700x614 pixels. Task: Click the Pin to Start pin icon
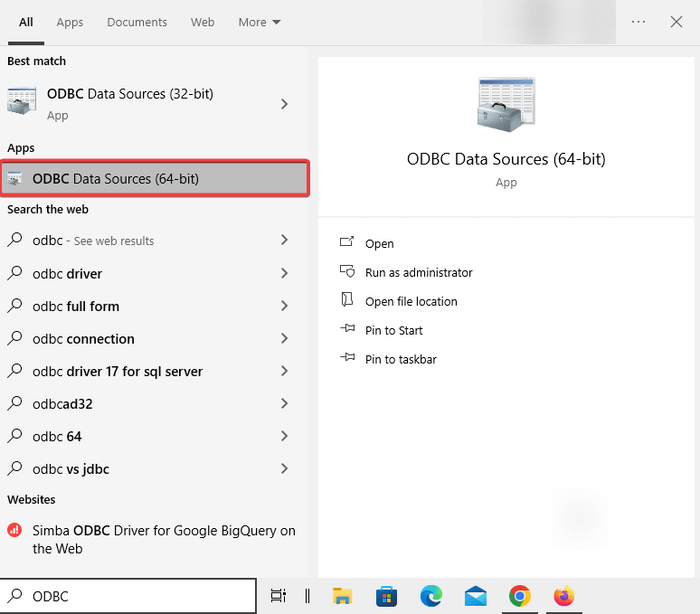tap(347, 328)
